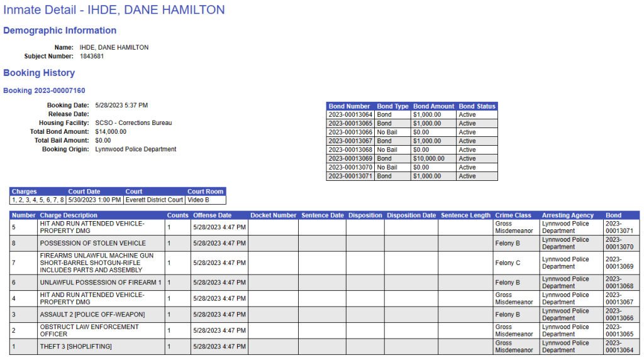
Task: Click the Counts column header
Action: coord(177,215)
